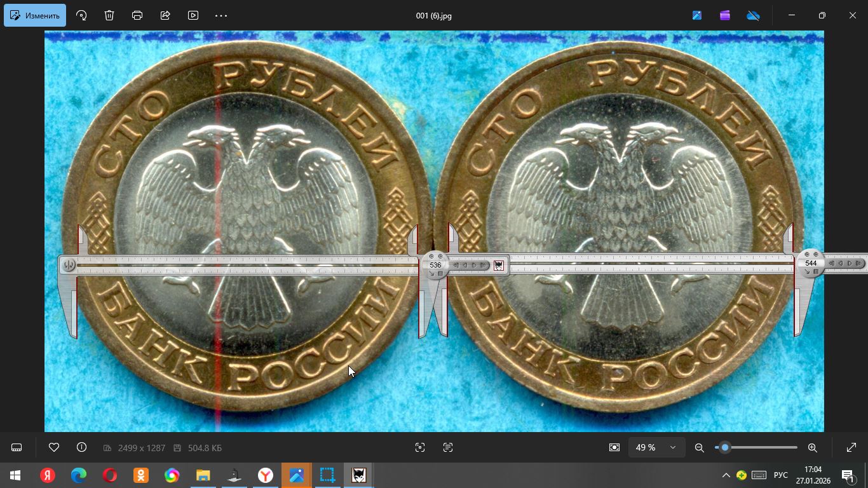Click the OneDrive cloud icon in the title bar
Image resolution: width=868 pixels, height=488 pixels.
tap(753, 15)
